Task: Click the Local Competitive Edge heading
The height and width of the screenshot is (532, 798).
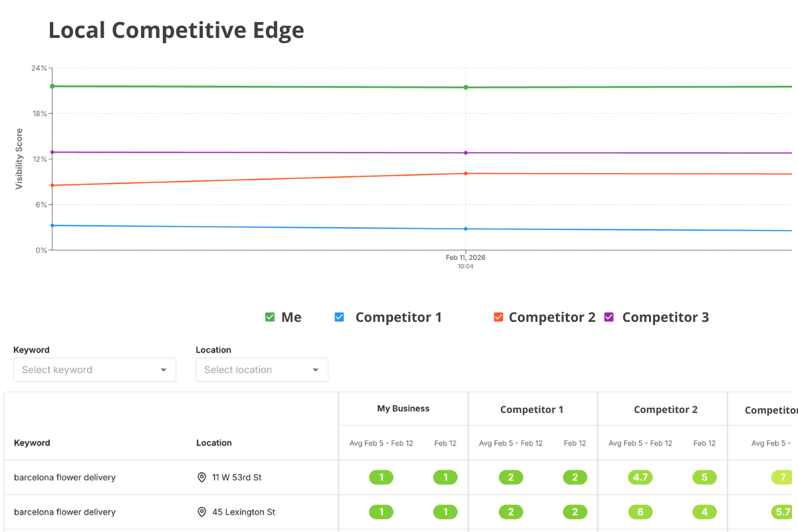Action: (x=176, y=30)
